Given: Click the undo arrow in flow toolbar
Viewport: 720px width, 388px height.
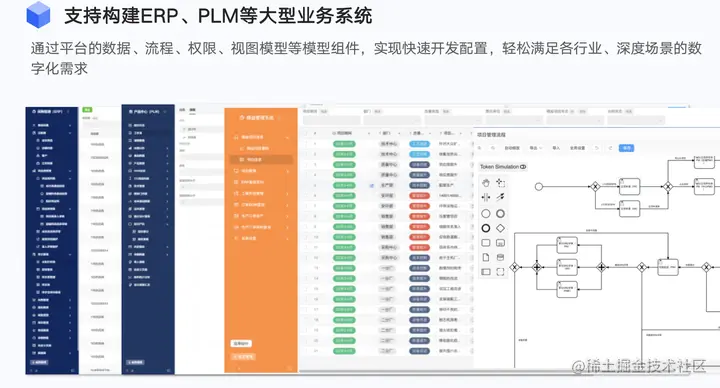Looking at the screenshot, I should point(597,148).
